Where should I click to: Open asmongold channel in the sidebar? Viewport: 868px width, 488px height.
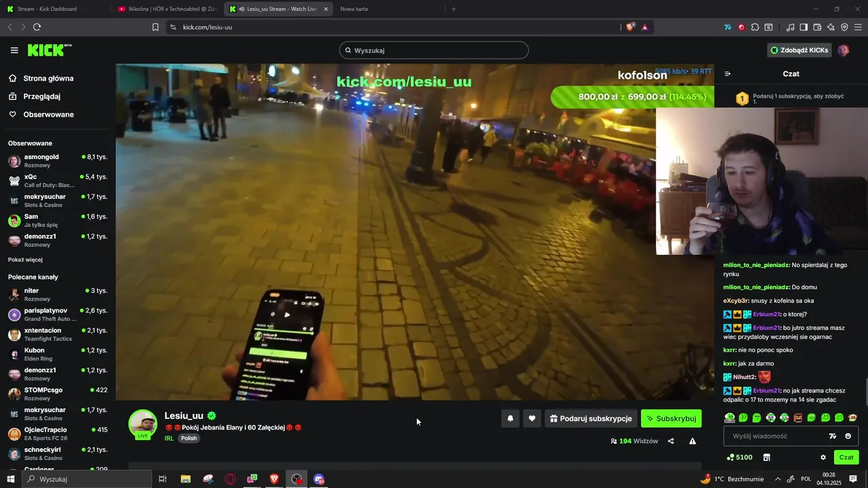tap(58, 161)
